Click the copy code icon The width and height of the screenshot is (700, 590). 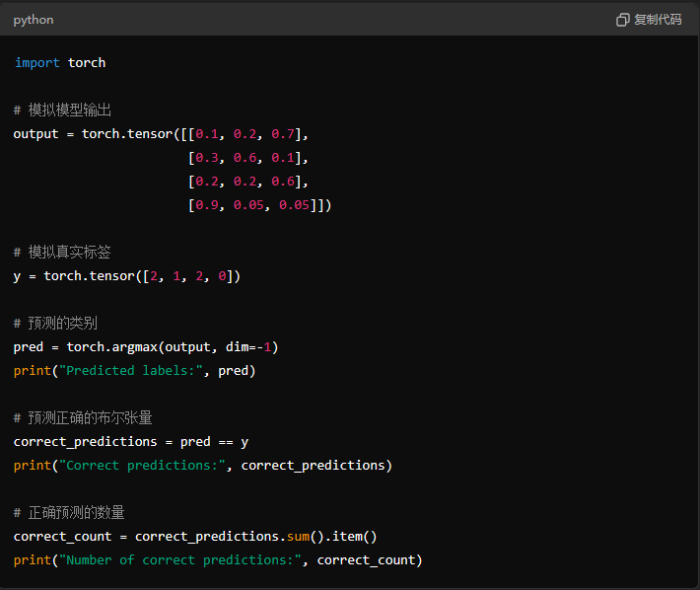622,20
